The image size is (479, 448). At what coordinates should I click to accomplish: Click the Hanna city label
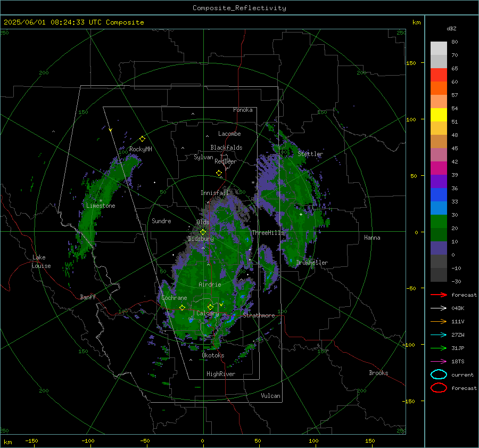coord(372,238)
